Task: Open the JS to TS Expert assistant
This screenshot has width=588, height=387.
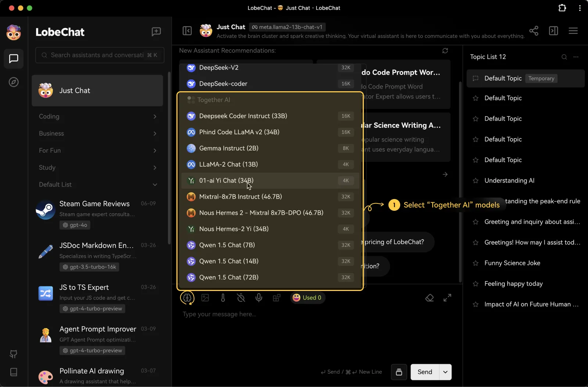Action: pos(97,298)
